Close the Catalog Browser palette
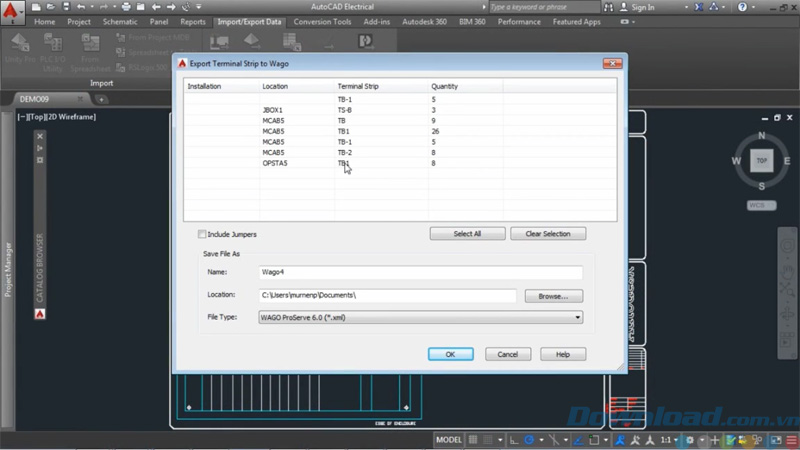Screen dimensions: 800x450 40,135
